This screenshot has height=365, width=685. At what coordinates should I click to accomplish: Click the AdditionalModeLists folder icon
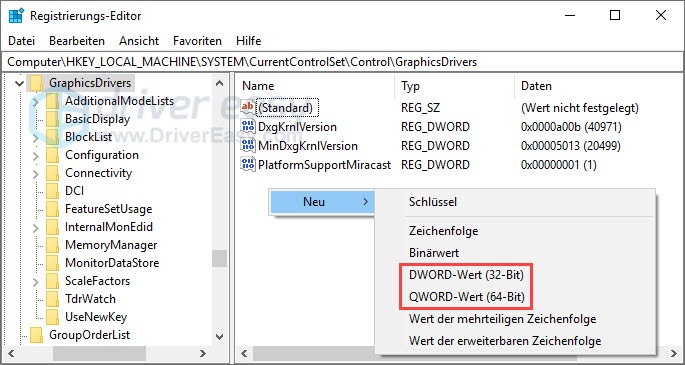pyautogui.click(x=52, y=101)
